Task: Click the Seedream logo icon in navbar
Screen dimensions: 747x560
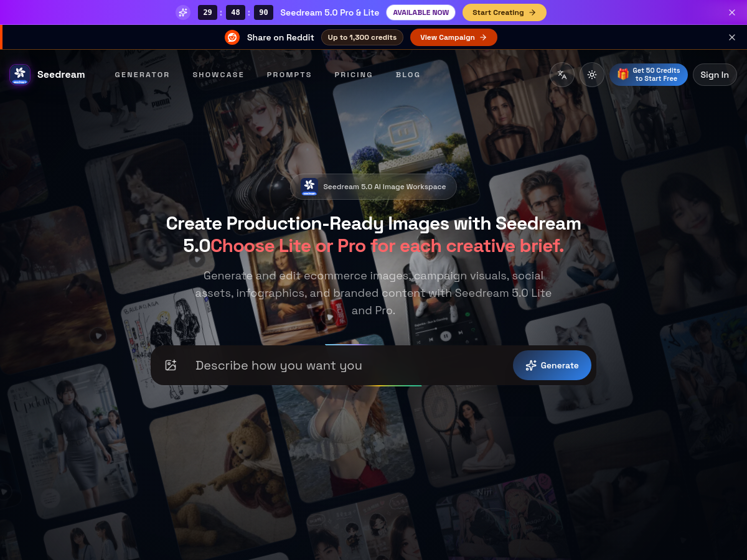Action: pos(20,75)
